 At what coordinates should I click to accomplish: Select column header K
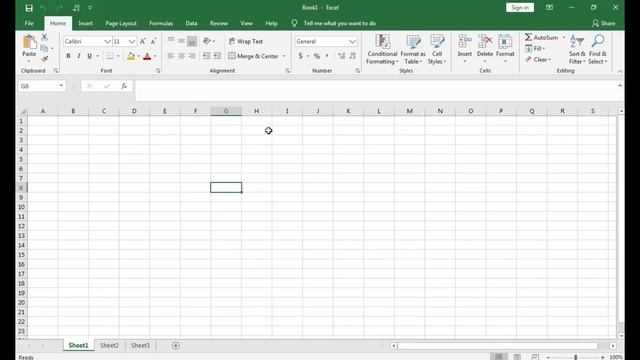348,111
